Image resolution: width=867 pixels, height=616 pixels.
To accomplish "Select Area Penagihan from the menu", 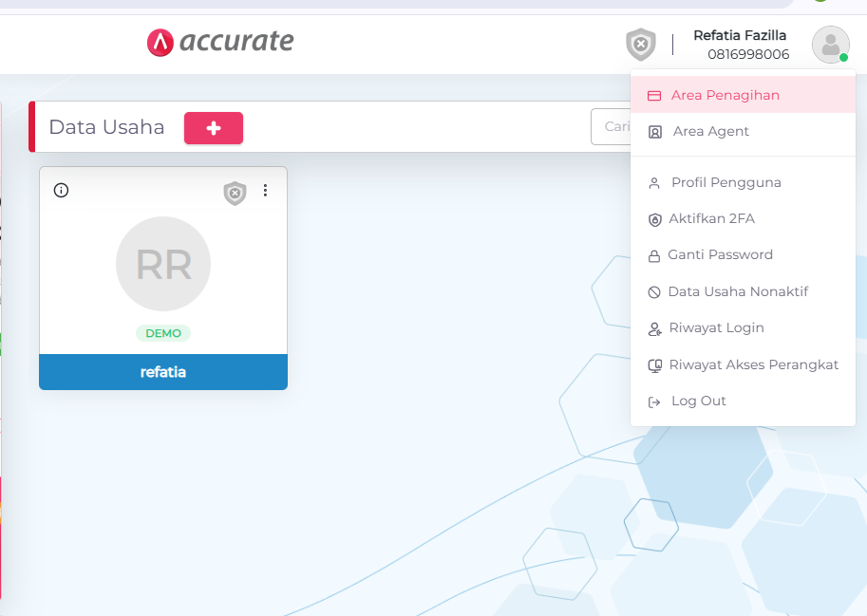I will [725, 95].
